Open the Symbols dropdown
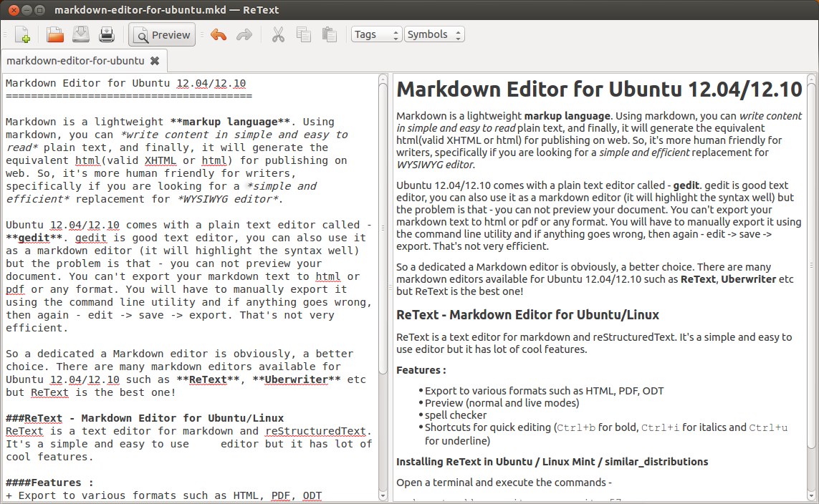Image resolution: width=819 pixels, height=504 pixels. pos(434,34)
